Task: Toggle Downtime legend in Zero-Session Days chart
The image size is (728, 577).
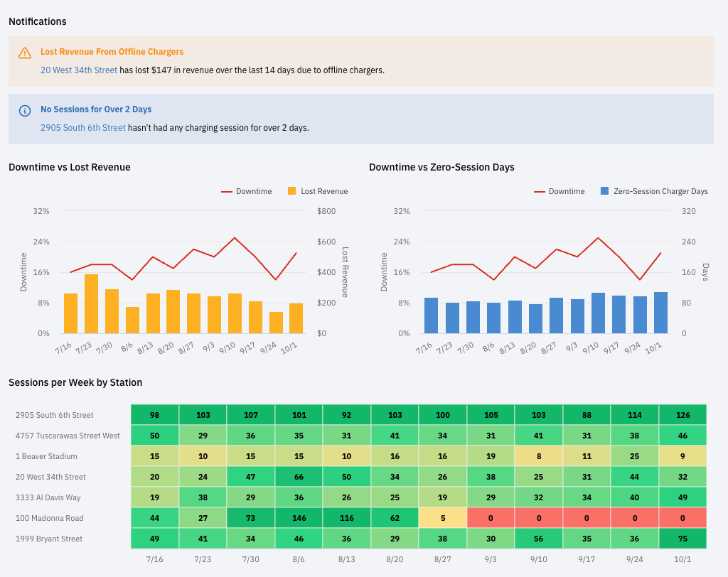Action: click(x=560, y=191)
